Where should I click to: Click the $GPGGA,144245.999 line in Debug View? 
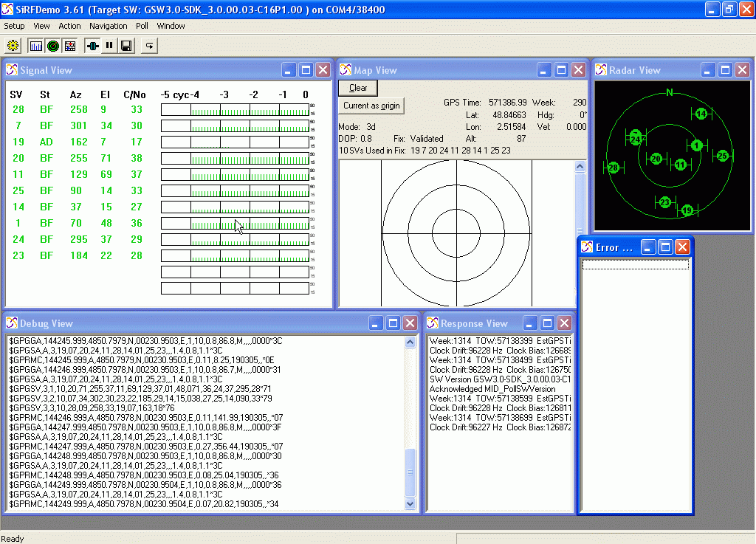[145, 341]
